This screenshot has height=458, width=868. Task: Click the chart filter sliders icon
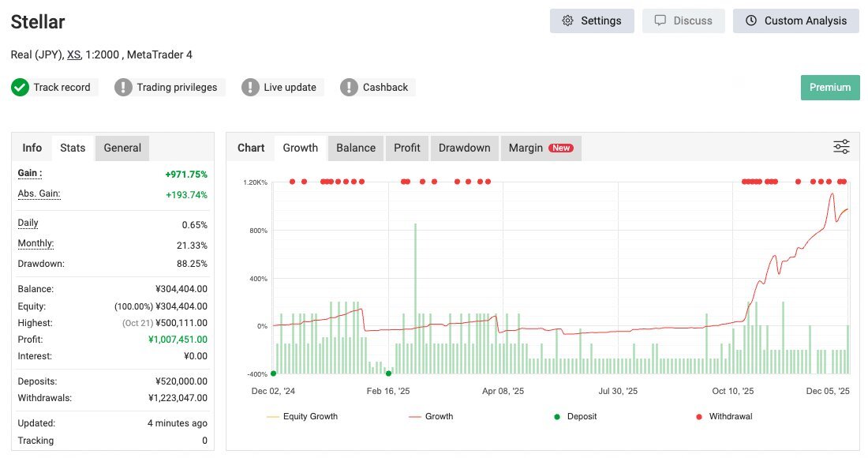841,147
